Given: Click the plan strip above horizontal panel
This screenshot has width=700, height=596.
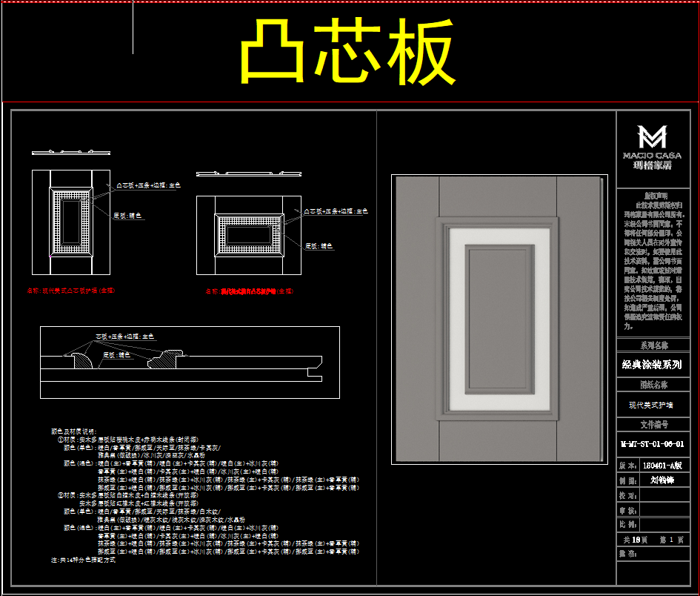Looking at the screenshot, I should [248, 174].
